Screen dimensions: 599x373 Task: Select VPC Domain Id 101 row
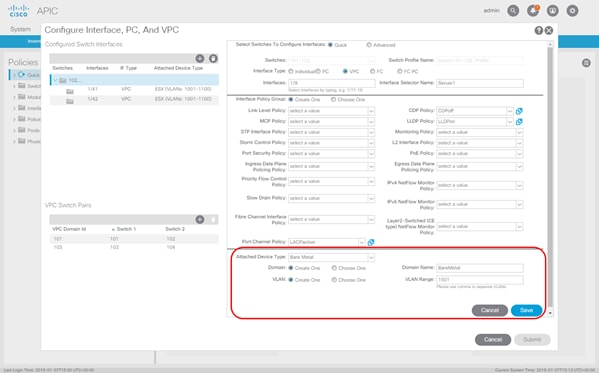pos(134,239)
